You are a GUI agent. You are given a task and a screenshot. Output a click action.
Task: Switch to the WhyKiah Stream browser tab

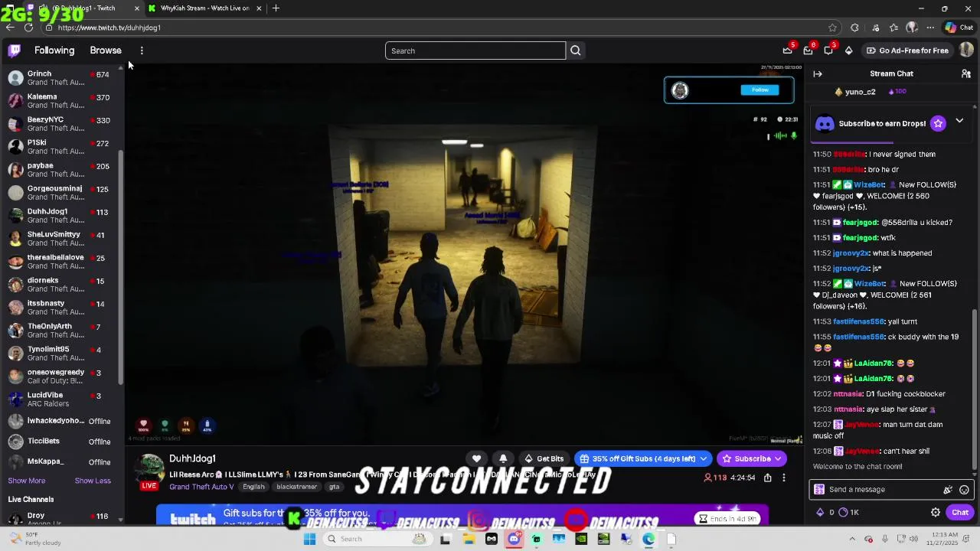coord(204,8)
